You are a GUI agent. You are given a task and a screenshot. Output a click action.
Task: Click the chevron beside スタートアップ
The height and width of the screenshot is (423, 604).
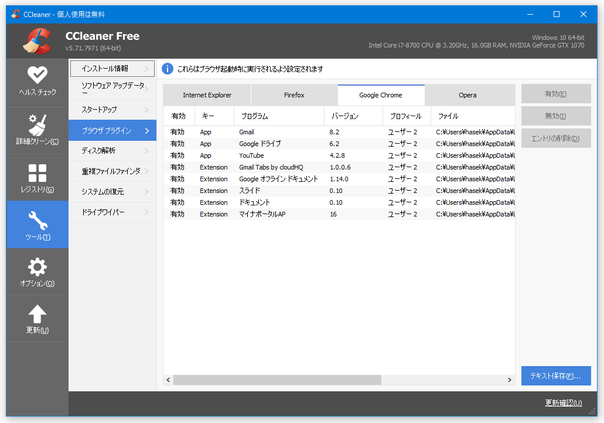pyautogui.click(x=147, y=110)
